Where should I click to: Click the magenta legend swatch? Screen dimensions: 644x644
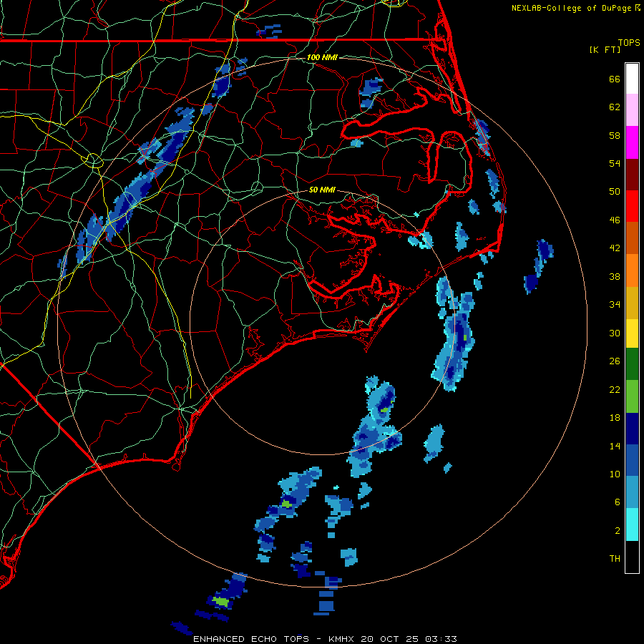pyautogui.click(x=632, y=142)
